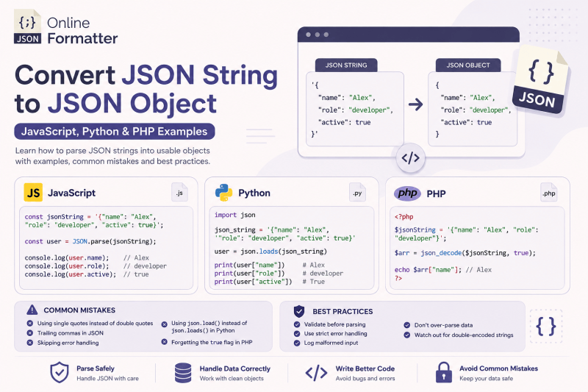Click the circular code brackets icon

tap(411, 158)
